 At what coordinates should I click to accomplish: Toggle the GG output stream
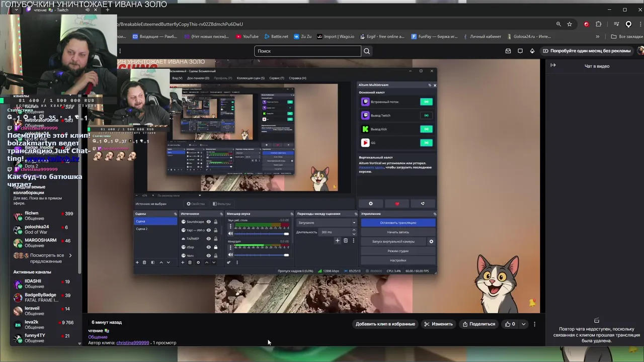[426, 143]
